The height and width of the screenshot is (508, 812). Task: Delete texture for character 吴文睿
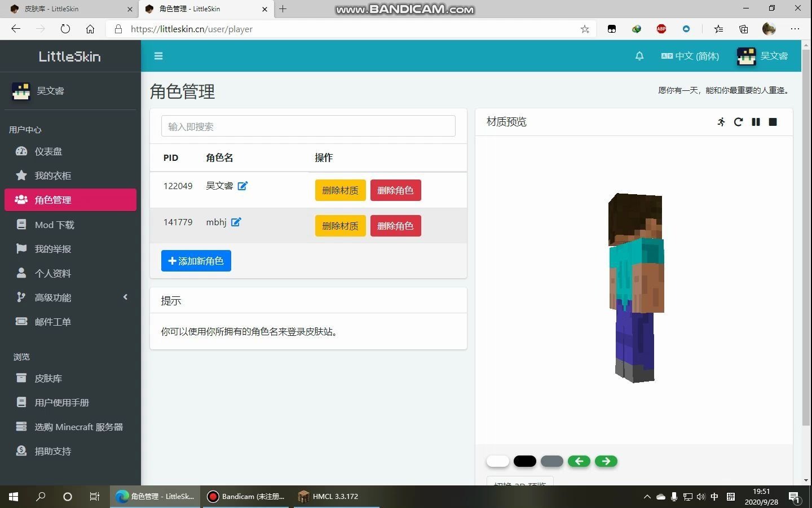point(340,190)
